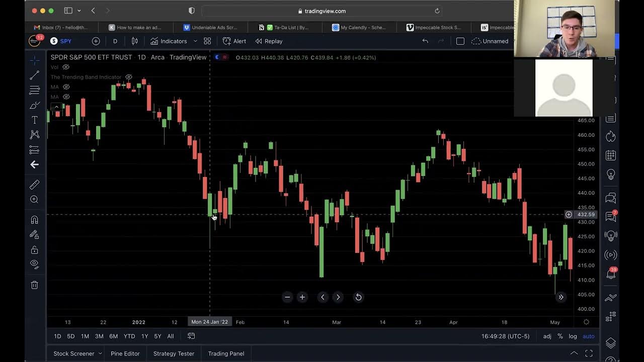This screenshot has height=362, width=644.
Task: Open the chart layout grid selector
Action: pyautogui.click(x=207, y=41)
